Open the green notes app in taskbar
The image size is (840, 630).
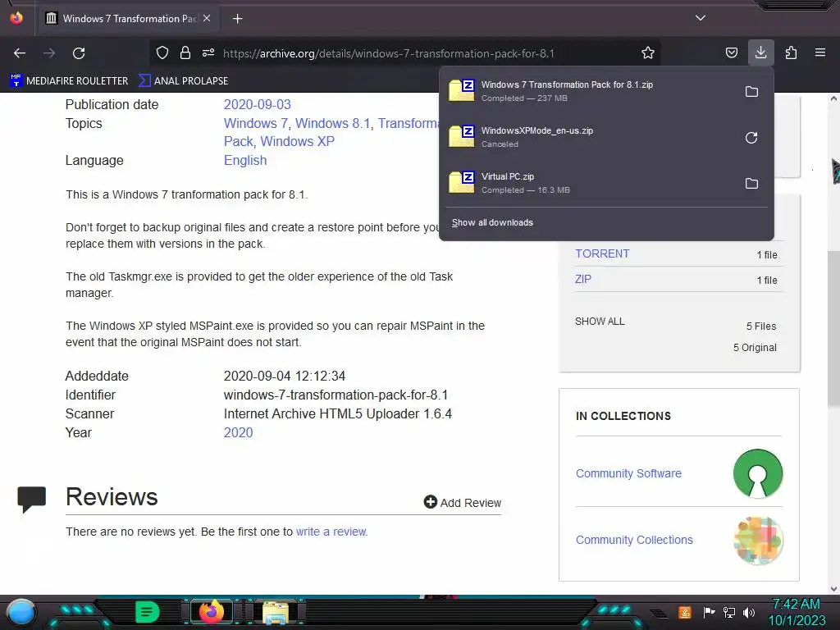pyautogui.click(x=147, y=612)
